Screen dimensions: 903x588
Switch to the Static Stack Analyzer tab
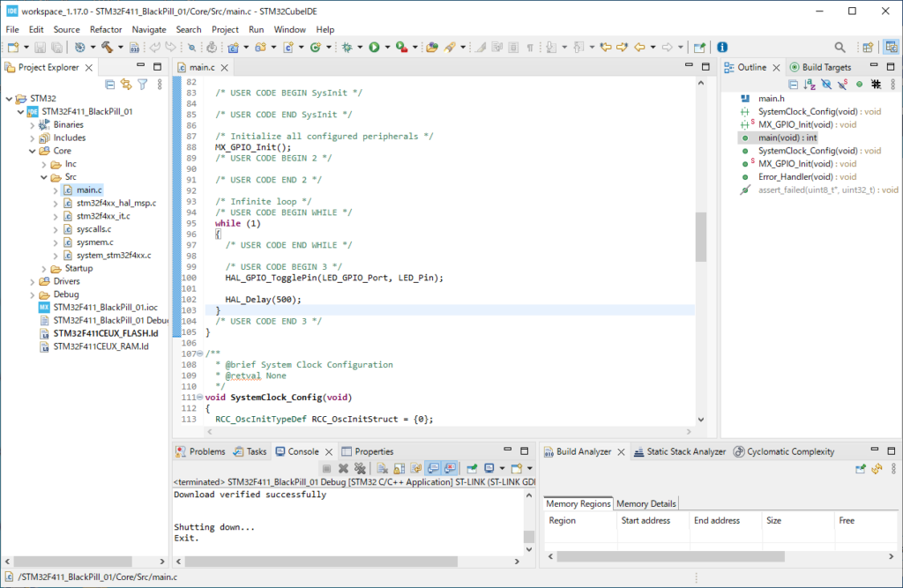(680, 451)
